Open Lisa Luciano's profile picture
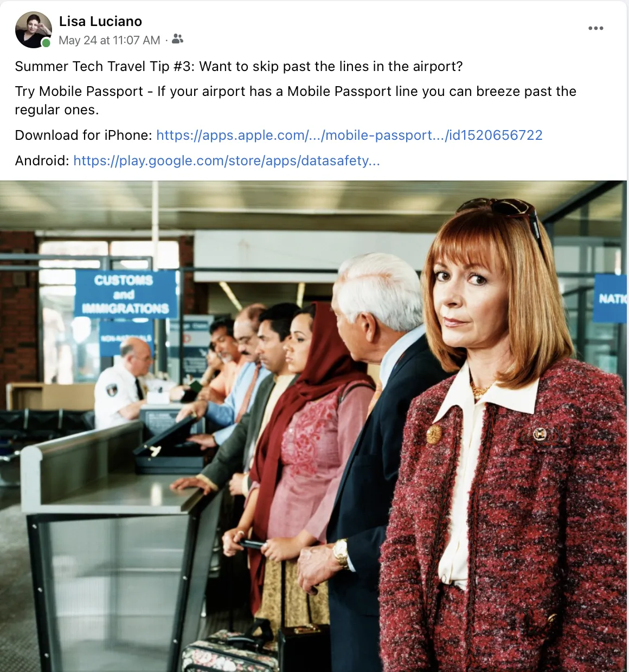Screen dimensions: 629x672 [x=34, y=30]
